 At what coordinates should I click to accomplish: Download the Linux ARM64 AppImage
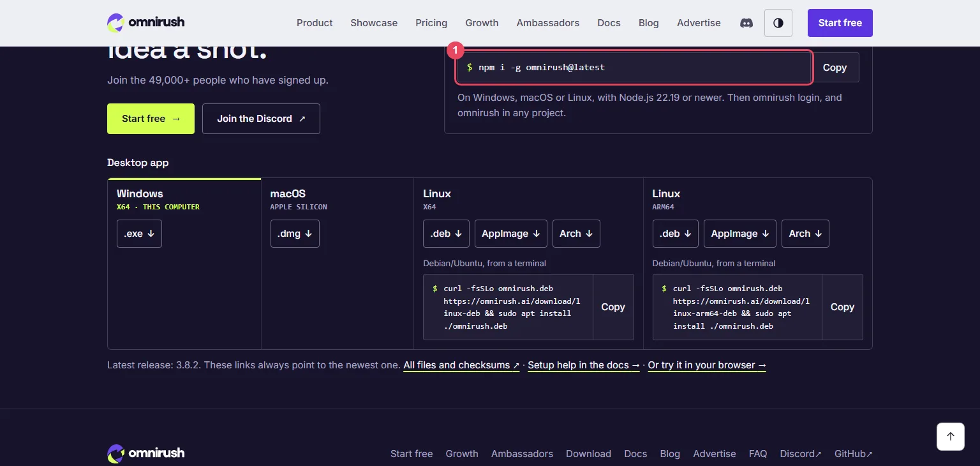740,234
